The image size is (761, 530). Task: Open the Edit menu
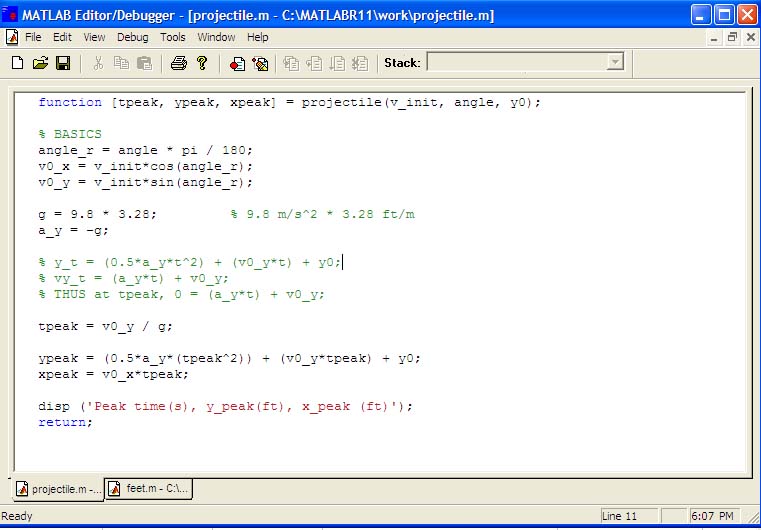(x=62, y=37)
